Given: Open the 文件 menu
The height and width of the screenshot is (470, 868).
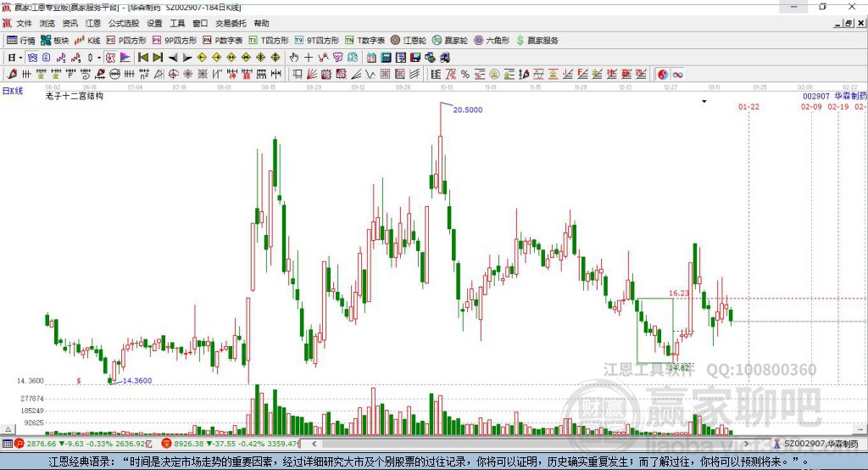Looking at the screenshot, I should tap(25, 23).
